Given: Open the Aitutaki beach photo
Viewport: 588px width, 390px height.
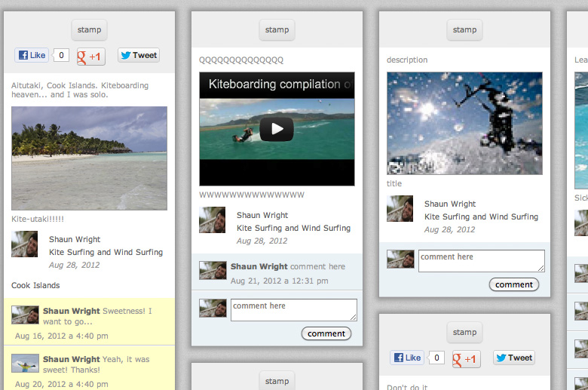Looking at the screenshot, I should tap(89, 158).
